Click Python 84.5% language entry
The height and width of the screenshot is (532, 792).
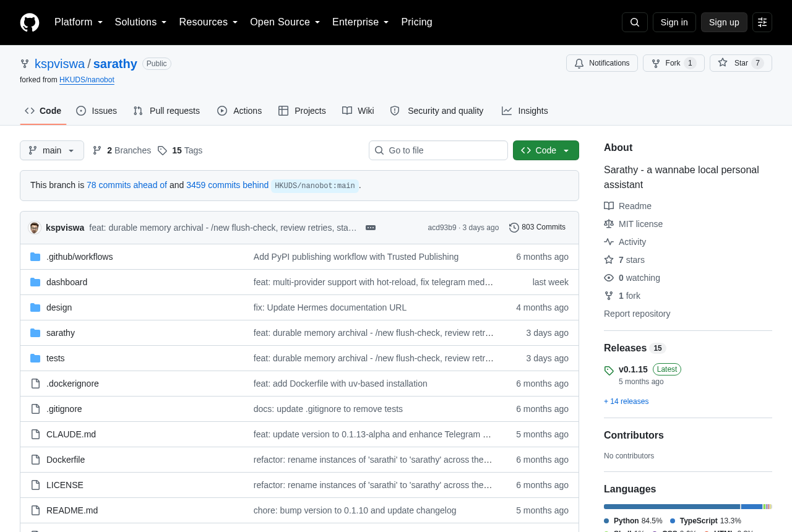[x=633, y=521]
